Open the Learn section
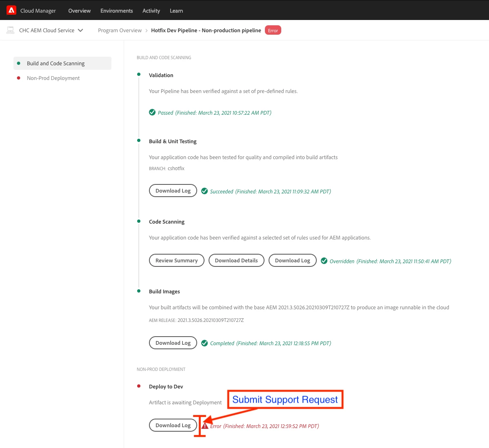The image size is (489, 448). [x=176, y=11]
